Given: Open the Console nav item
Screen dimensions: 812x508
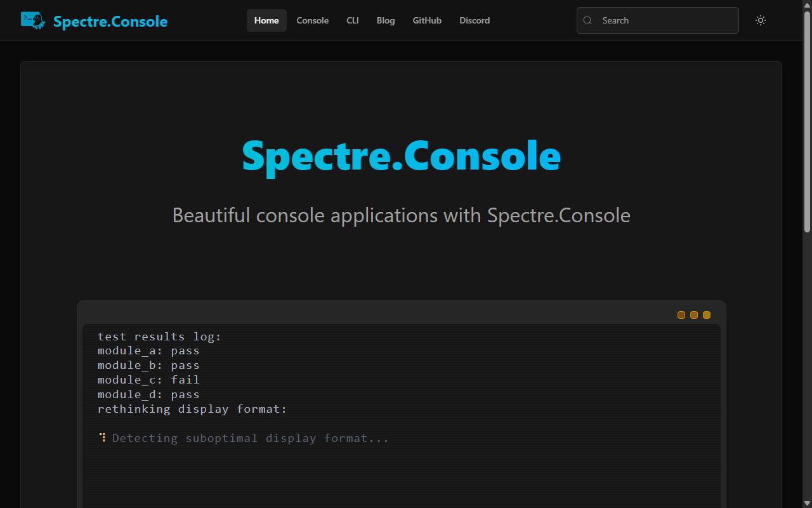Looking at the screenshot, I should pos(313,20).
